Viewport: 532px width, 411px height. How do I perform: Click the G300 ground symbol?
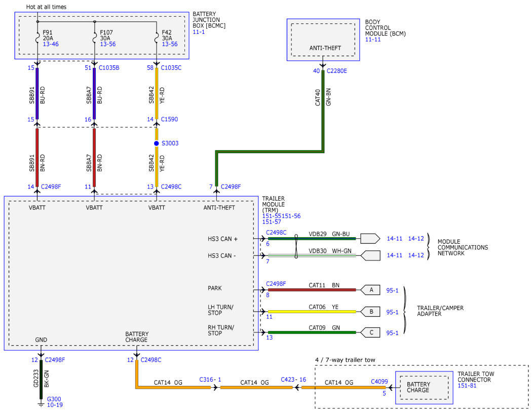41,404
